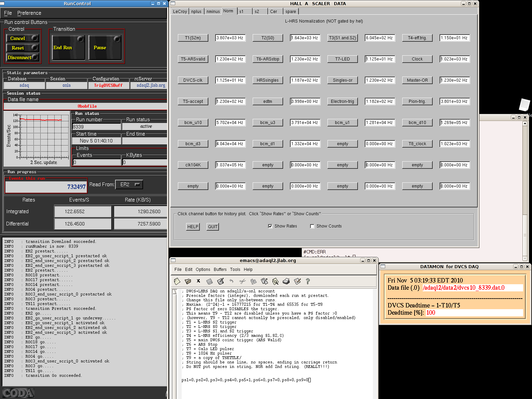Switch to the LeCroy scaler tab
The image size is (532, 399).
(180, 12)
